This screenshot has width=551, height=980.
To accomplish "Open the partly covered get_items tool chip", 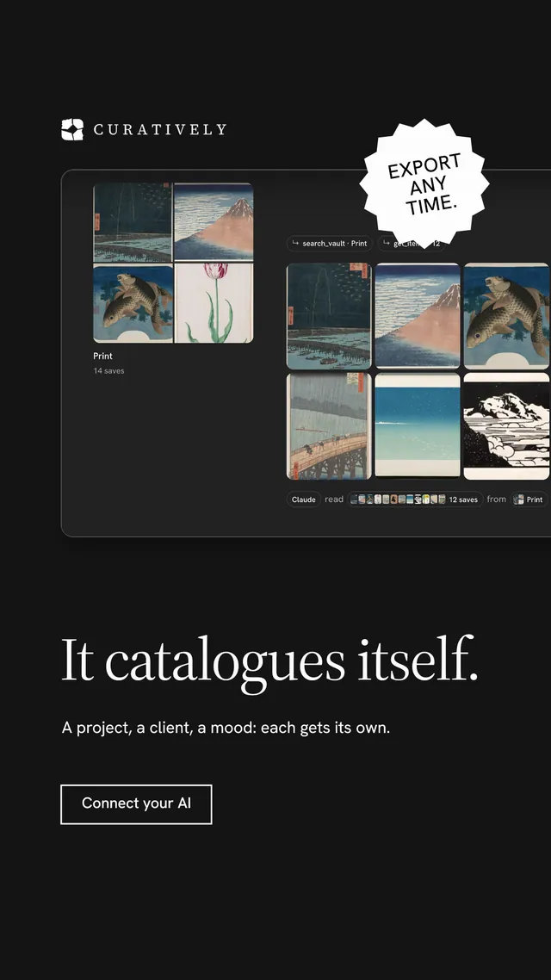I will pyautogui.click(x=411, y=243).
